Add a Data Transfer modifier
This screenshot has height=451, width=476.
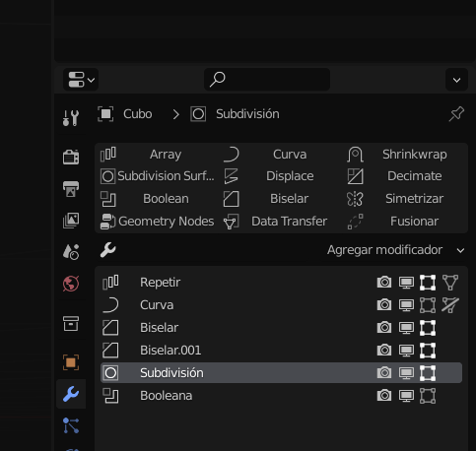click(281, 222)
